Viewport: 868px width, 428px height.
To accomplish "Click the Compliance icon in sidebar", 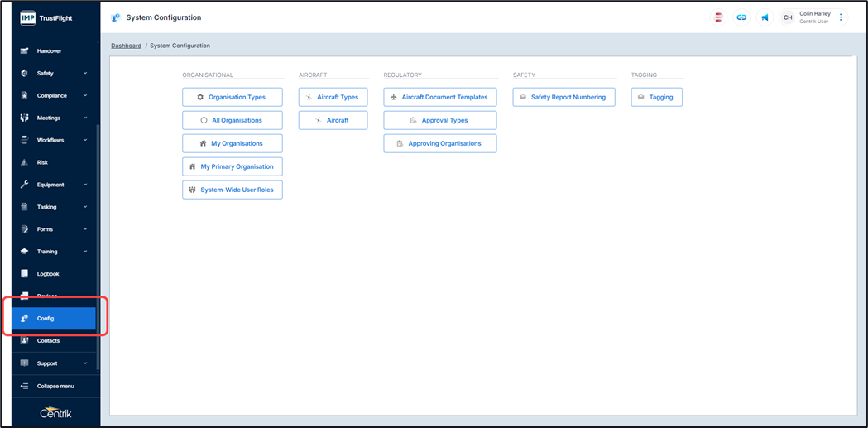I will click(x=24, y=95).
